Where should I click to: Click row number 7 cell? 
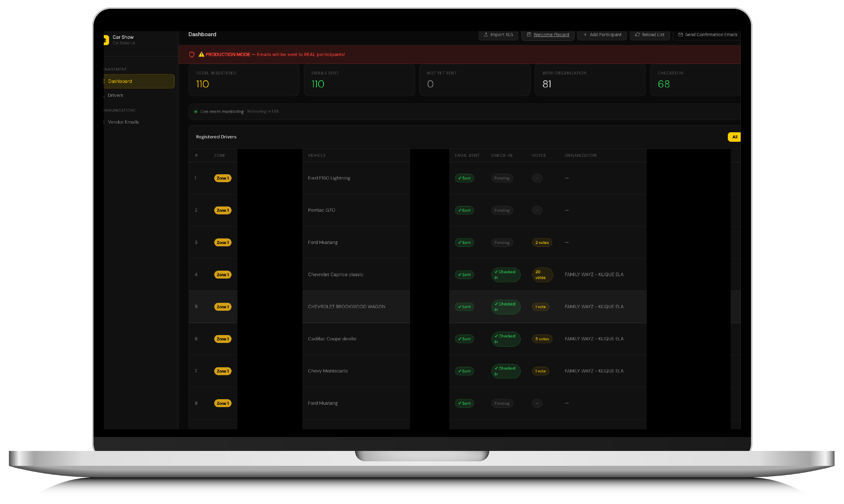click(196, 371)
